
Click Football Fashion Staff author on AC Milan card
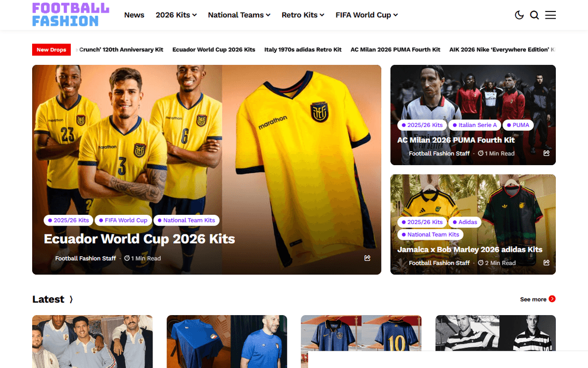[x=439, y=154]
